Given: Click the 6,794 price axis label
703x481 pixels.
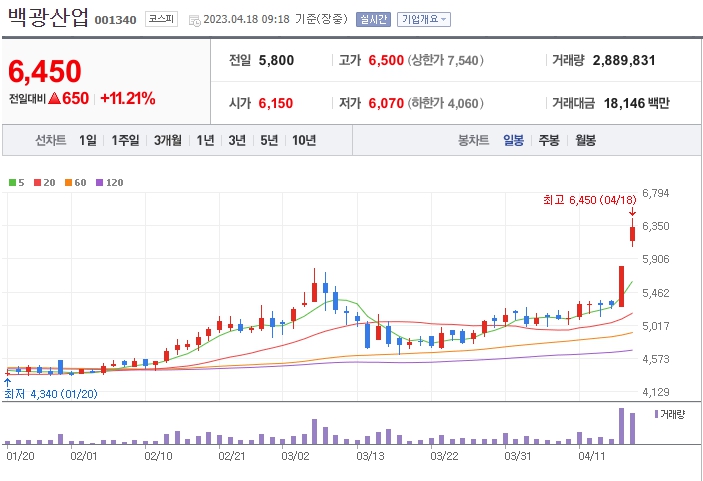Looking at the screenshot, I should [655, 193].
